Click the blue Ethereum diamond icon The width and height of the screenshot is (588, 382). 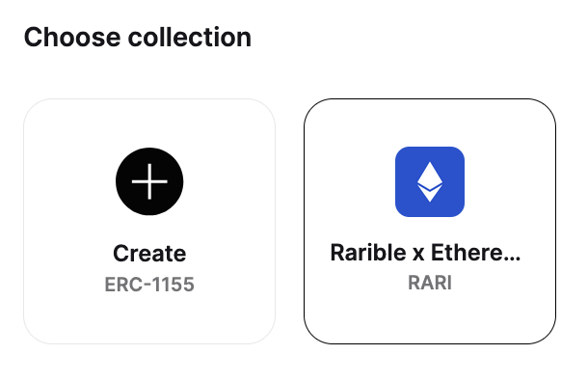pos(430,181)
